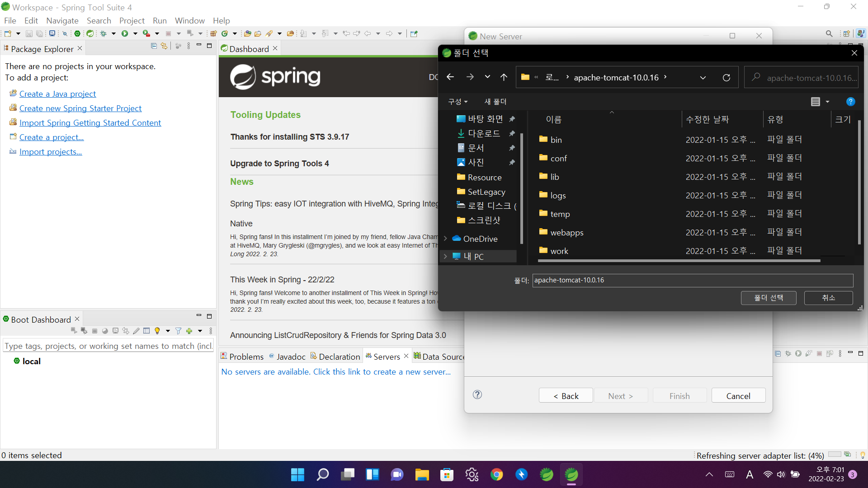868x488 pixels.
Task: Click the Debug bug icon in toolbar
Action: pos(104,33)
